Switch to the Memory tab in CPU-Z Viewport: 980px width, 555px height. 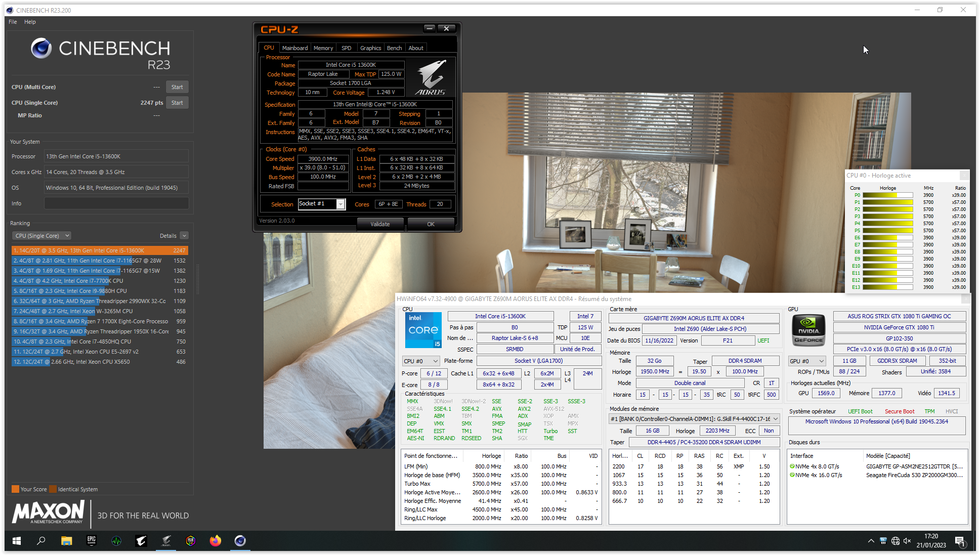pyautogui.click(x=323, y=48)
